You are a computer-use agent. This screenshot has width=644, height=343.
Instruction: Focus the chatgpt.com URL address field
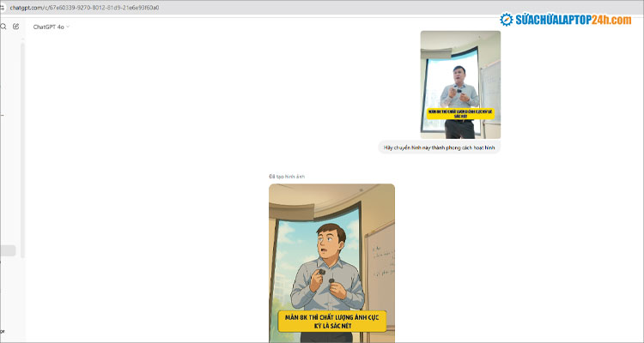[86, 7]
